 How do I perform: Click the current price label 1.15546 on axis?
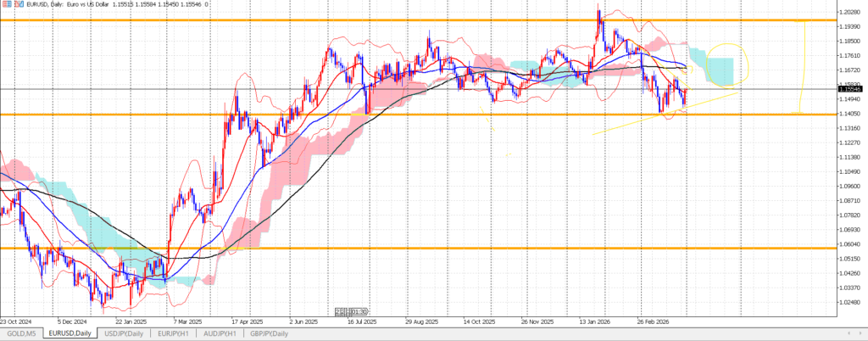click(x=850, y=88)
